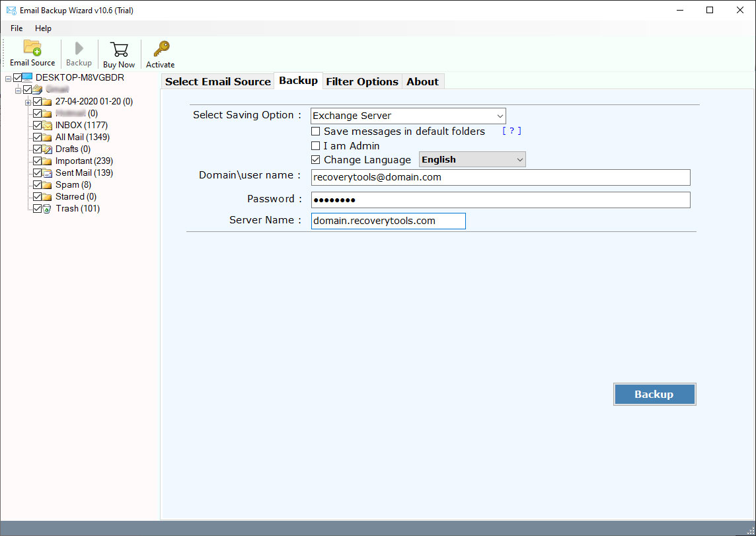Check the I am Admin option
This screenshot has height=536, width=756.
click(x=316, y=146)
